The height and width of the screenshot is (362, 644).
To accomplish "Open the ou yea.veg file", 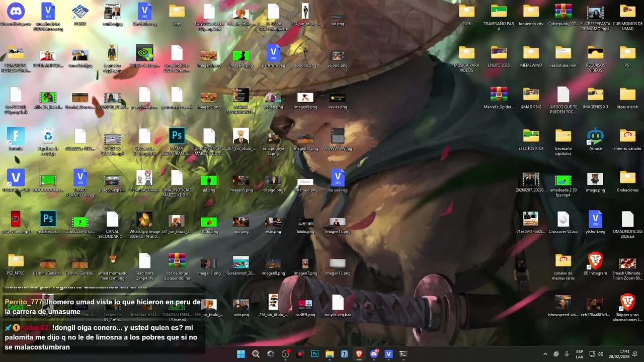I will 338,181.
